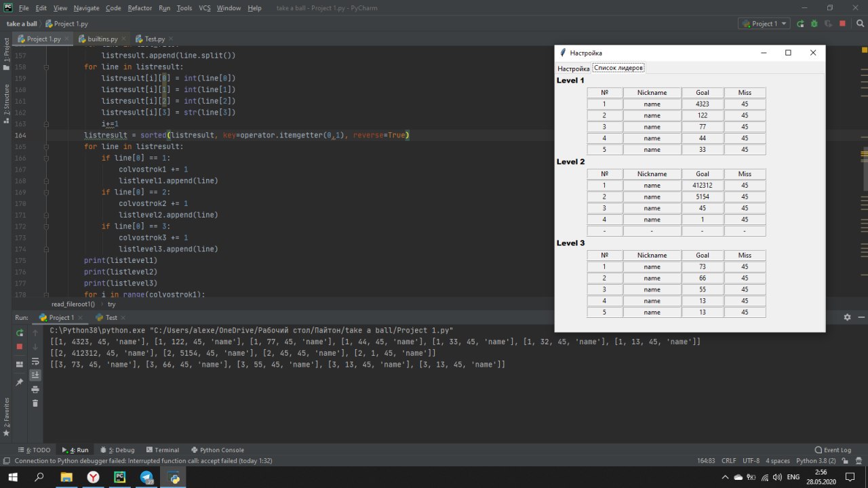The height and width of the screenshot is (488, 868).
Task: Pin the Run tab with pin icon
Action: (20, 382)
